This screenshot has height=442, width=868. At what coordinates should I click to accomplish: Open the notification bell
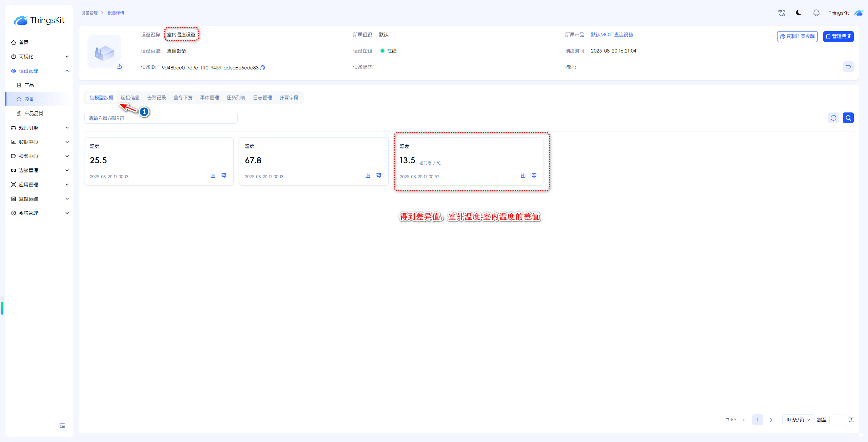816,13
